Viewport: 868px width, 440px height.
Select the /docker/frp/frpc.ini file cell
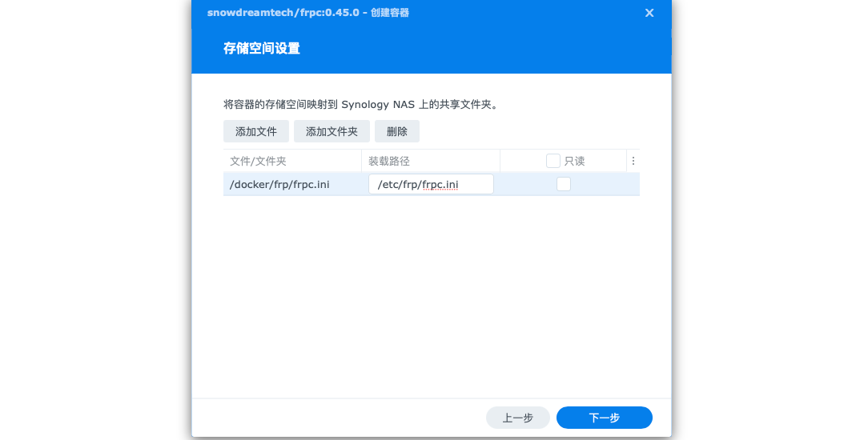(x=279, y=184)
